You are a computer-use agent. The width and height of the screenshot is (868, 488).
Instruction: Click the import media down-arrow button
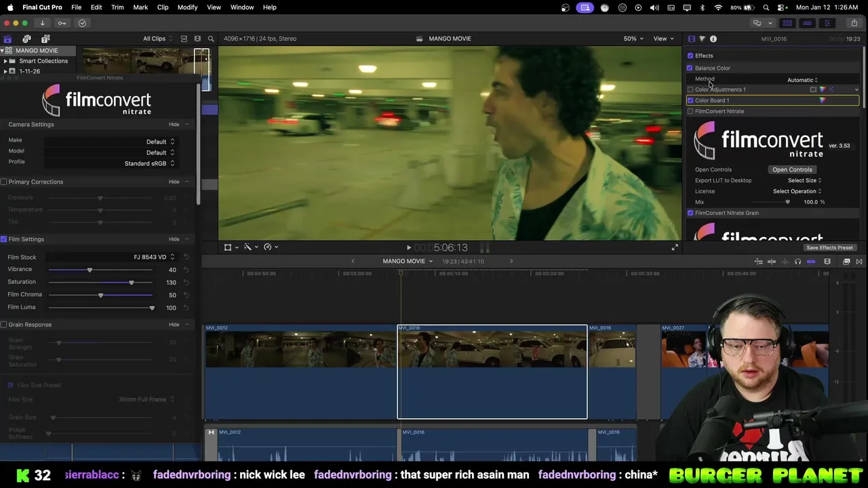tap(42, 23)
